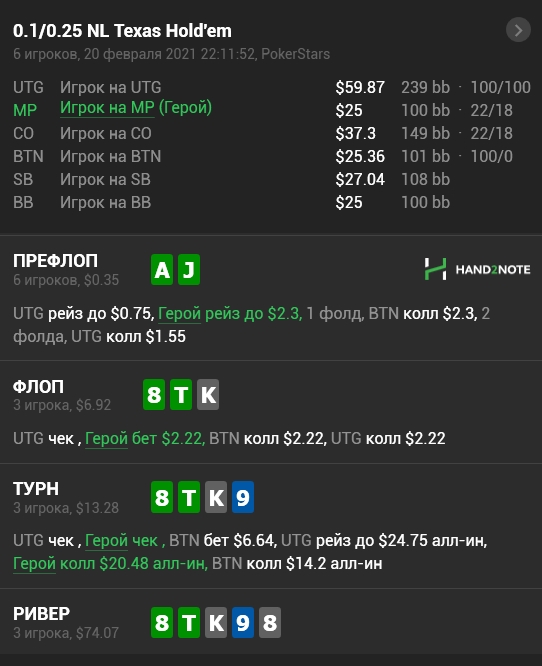542x666 pixels.
Task: Select the Ace hole card in preflop
Action: 162,270
